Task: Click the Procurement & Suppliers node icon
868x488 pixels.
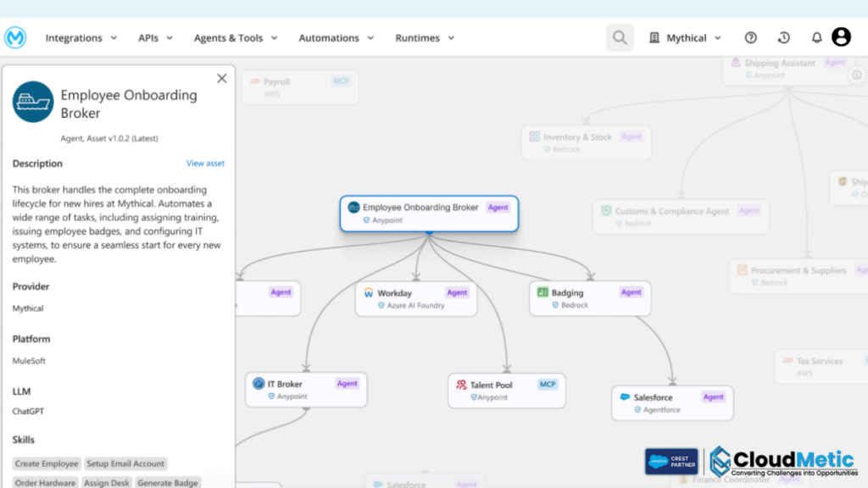Action: click(x=743, y=270)
